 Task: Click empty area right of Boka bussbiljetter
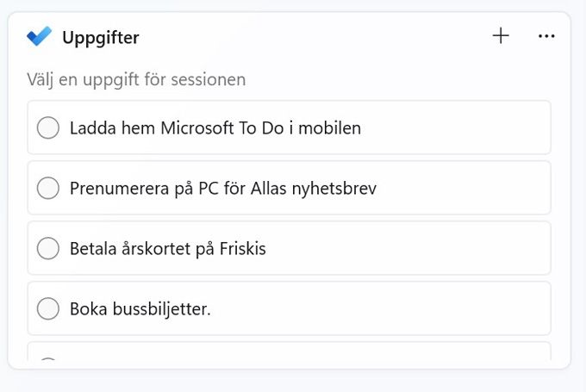[380, 308]
